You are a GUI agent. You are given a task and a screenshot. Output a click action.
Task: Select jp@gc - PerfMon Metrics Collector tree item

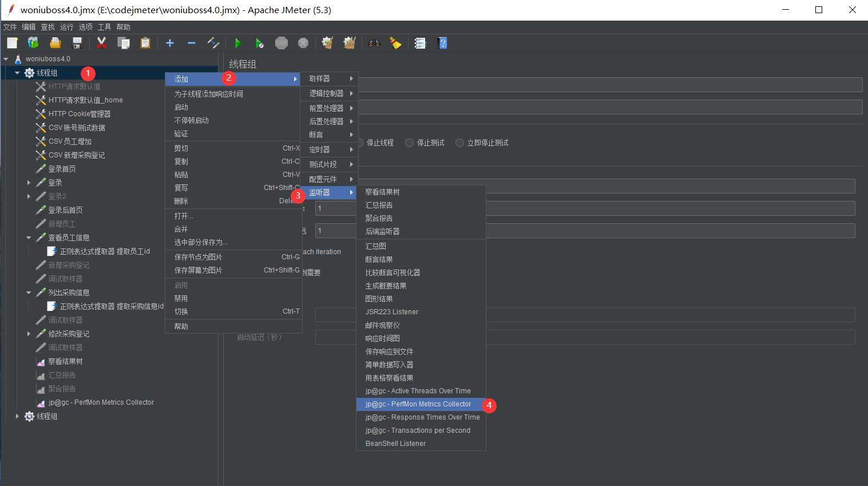tap(101, 402)
